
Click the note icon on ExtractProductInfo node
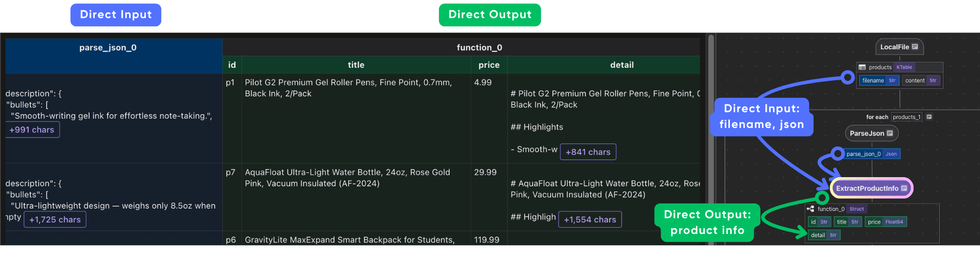coord(904,188)
